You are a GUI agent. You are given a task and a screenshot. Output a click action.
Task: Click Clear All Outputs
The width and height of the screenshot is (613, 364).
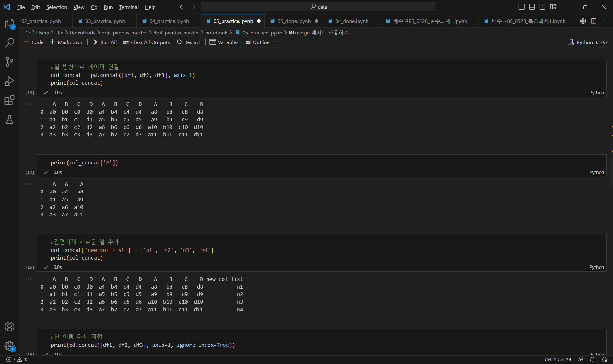coord(146,42)
